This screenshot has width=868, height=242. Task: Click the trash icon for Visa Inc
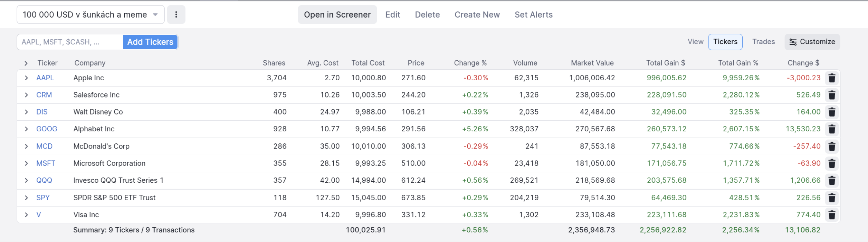(832, 215)
